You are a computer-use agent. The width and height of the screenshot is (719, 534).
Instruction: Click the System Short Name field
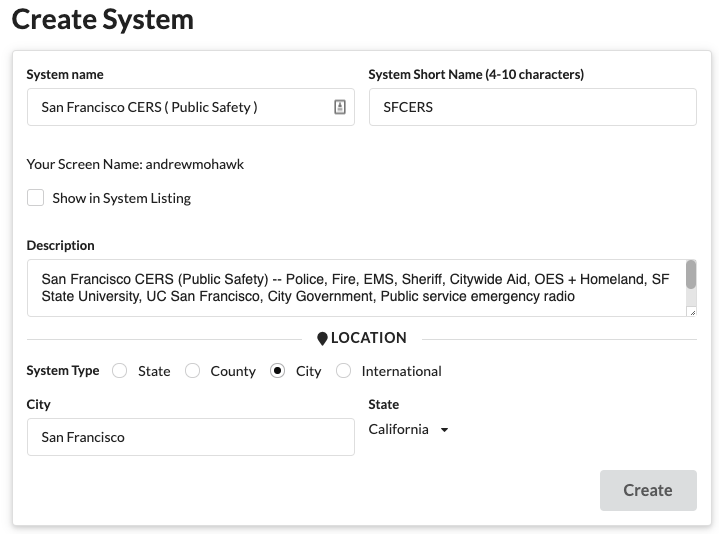pyautogui.click(x=533, y=107)
